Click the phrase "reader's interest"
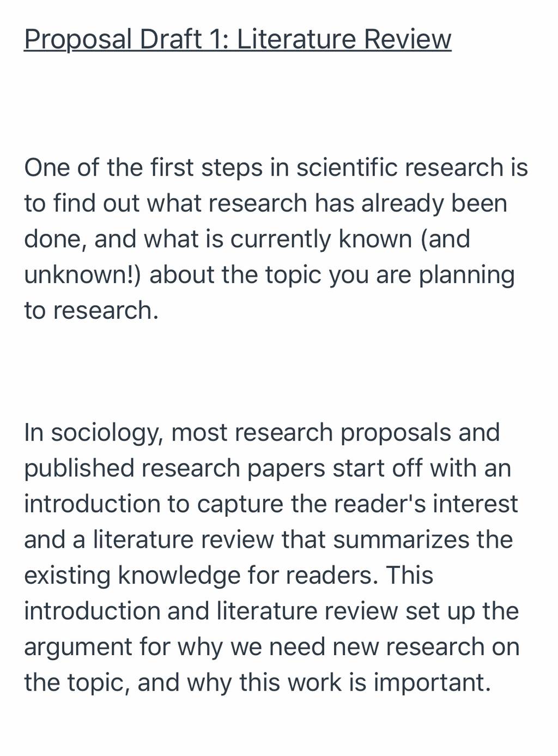558x756 pixels. coord(426,504)
